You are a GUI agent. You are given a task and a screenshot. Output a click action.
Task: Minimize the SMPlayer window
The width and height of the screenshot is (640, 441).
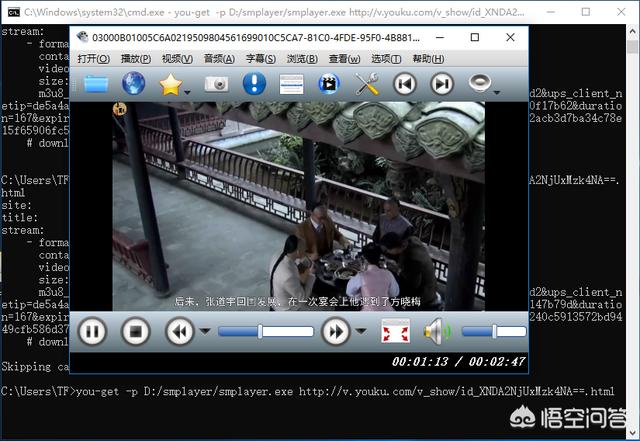(440, 37)
